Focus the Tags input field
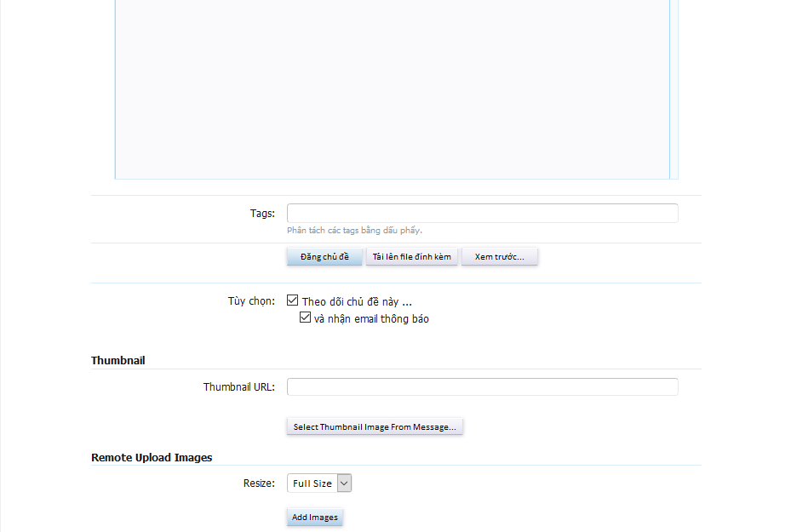791x532 pixels. pos(482,213)
